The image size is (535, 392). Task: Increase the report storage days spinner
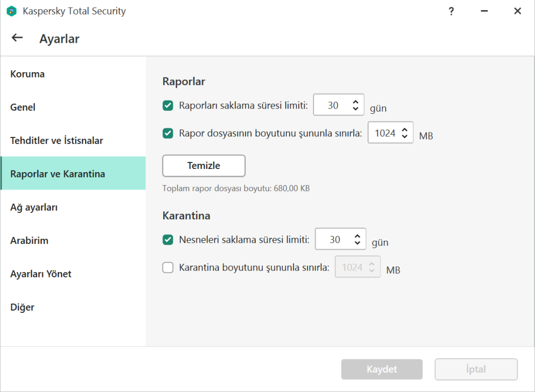click(355, 102)
